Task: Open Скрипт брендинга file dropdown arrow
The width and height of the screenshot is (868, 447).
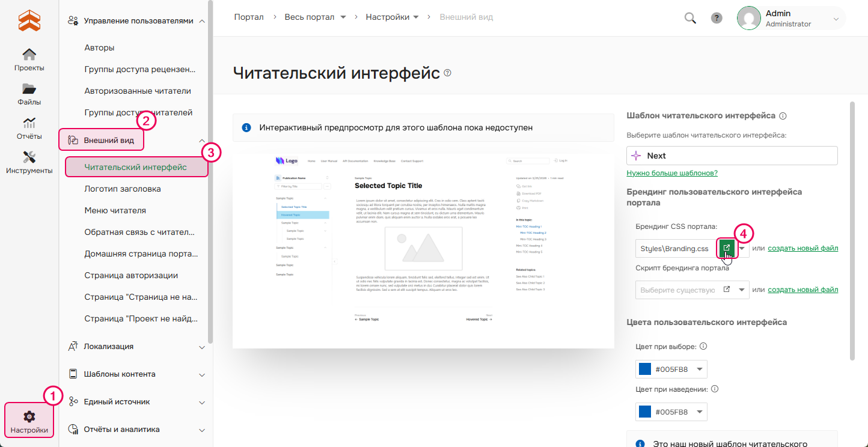Action: (x=742, y=290)
